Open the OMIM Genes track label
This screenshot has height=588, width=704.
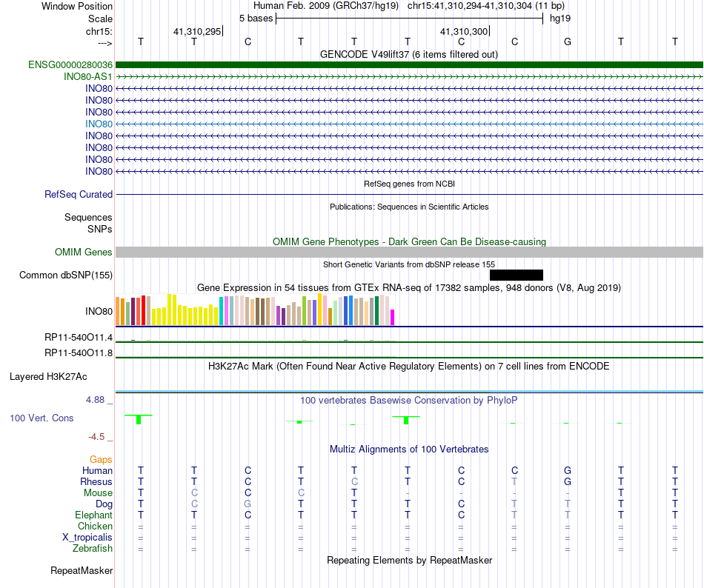(x=84, y=252)
